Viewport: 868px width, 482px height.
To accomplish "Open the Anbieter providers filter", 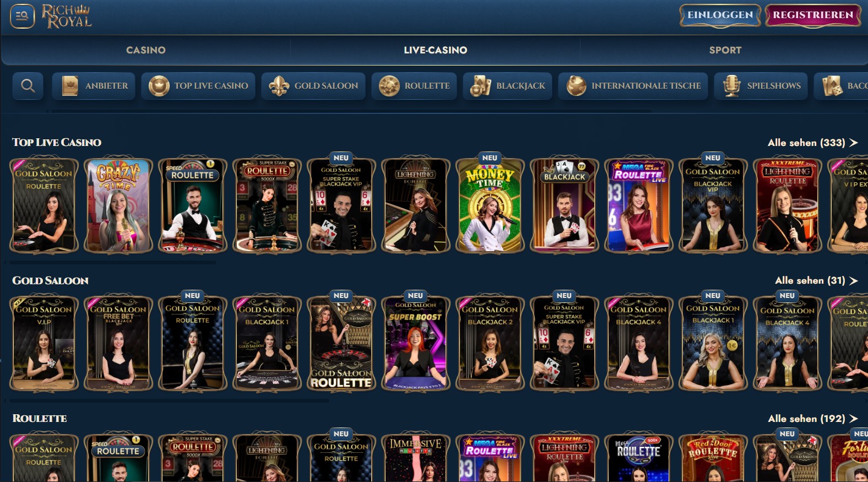I will click(x=94, y=86).
